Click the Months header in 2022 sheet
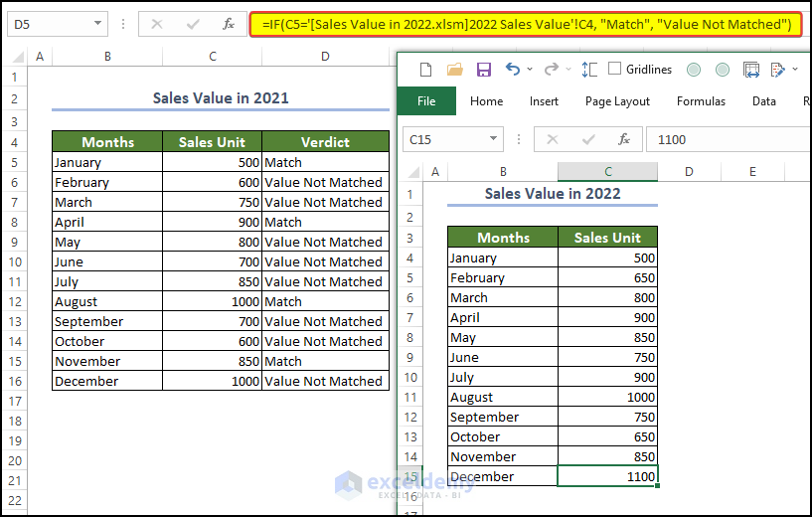This screenshot has height=517, width=812. point(503,238)
